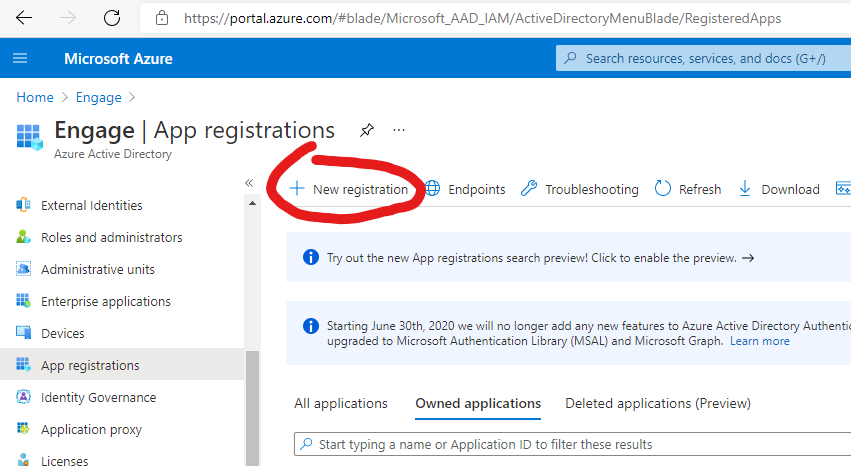Viewport: 851px width, 466px height.
Task: Open the more options ellipsis
Action: pyautogui.click(x=399, y=130)
